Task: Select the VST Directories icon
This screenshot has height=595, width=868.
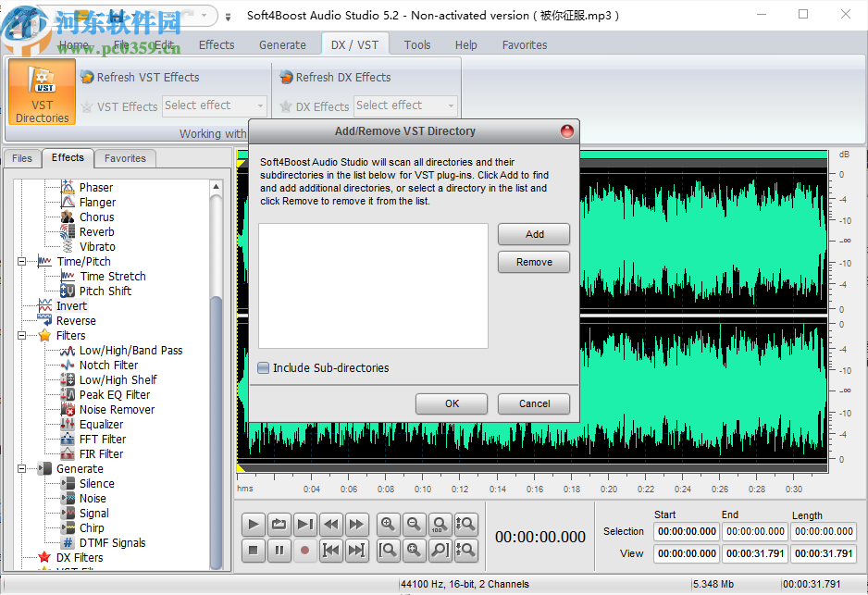Action: coord(41,92)
